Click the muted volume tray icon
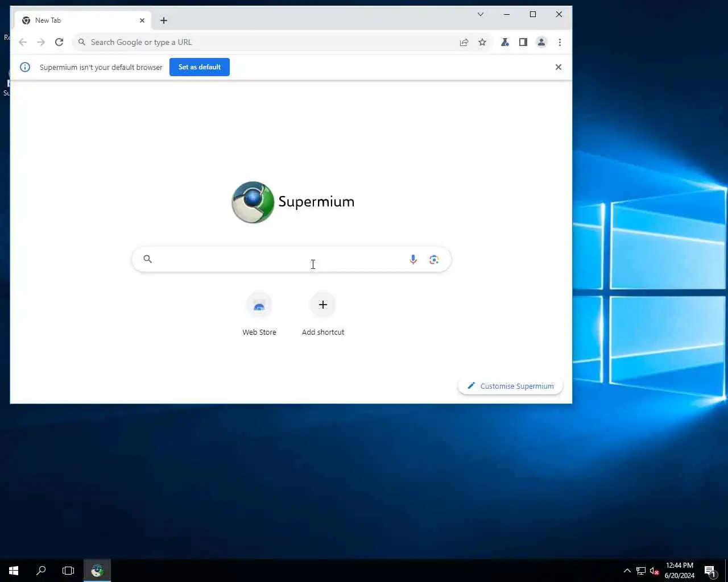728x582 pixels. (x=654, y=571)
